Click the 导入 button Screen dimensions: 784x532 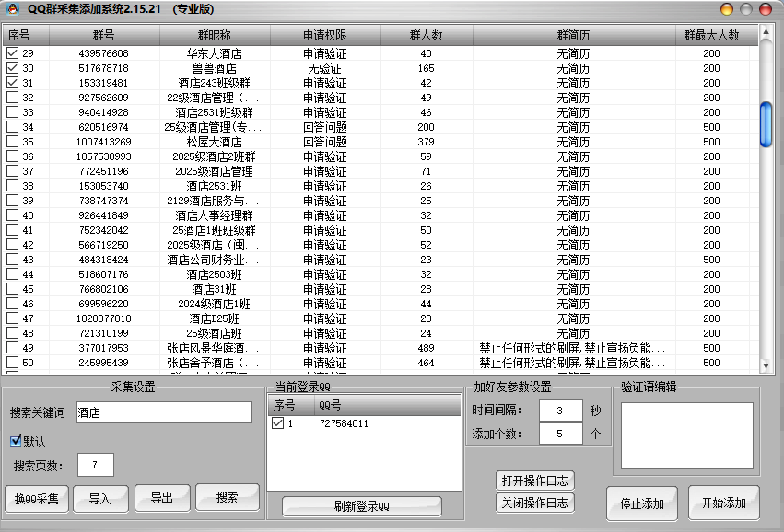click(x=100, y=499)
